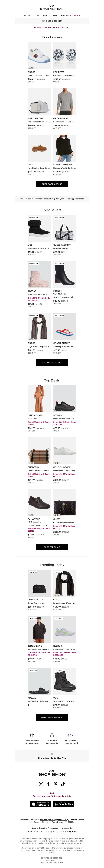Open the Facebook icon in footer
The width and height of the screenshot is (104, 868).
click(x=48, y=784)
